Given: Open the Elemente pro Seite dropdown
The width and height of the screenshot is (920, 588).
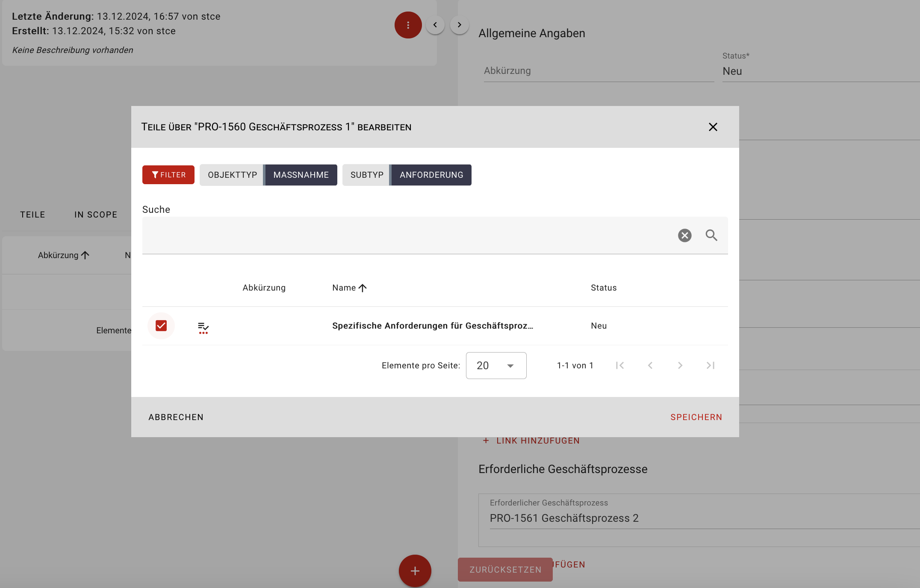Looking at the screenshot, I should click(x=496, y=366).
